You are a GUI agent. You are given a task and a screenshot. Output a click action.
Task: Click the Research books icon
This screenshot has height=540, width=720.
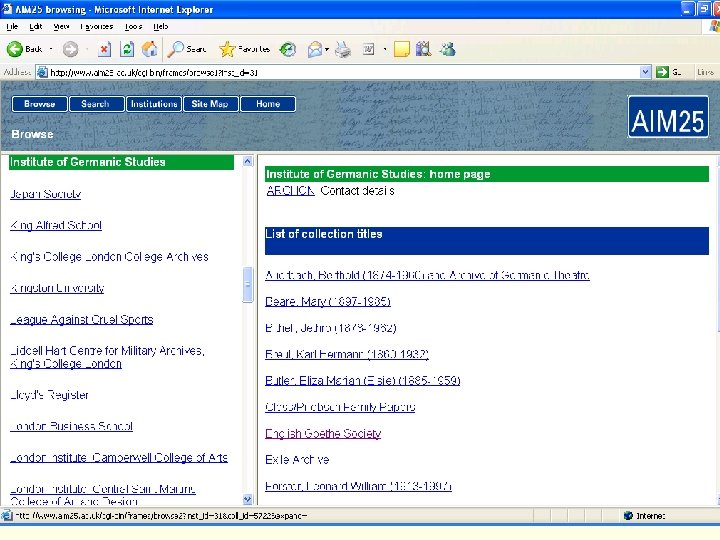pos(423,49)
